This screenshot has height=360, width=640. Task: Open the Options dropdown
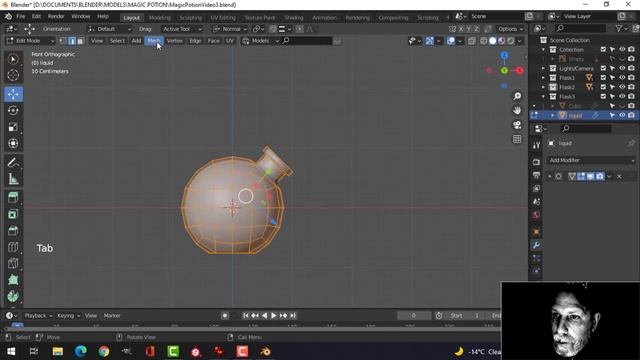pyautogui.click(x=510, y=29)
